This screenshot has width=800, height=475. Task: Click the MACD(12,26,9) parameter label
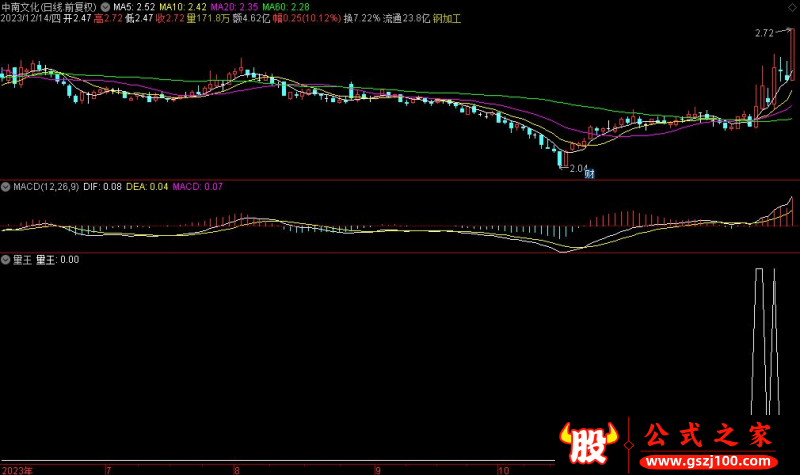pyautogui.click(x=46, y=187)
